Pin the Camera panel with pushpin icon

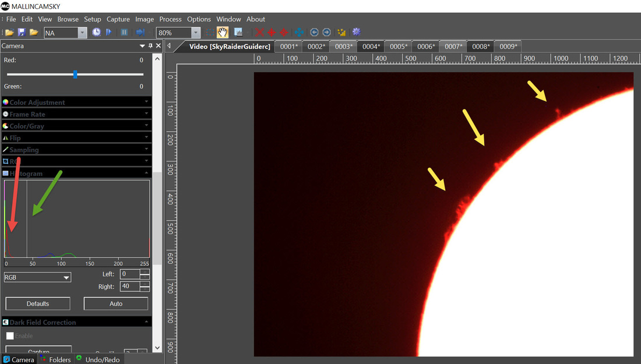click(150, 46)
